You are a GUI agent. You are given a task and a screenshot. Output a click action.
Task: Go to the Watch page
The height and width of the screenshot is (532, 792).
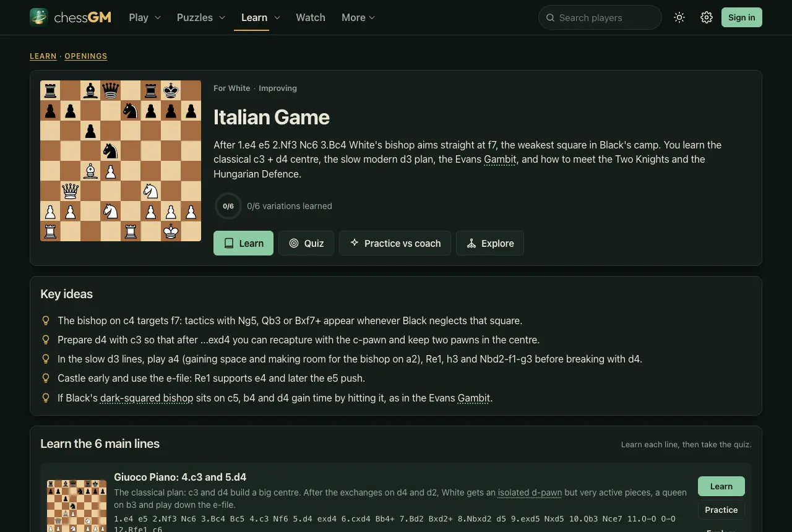[x=311, y=17]
